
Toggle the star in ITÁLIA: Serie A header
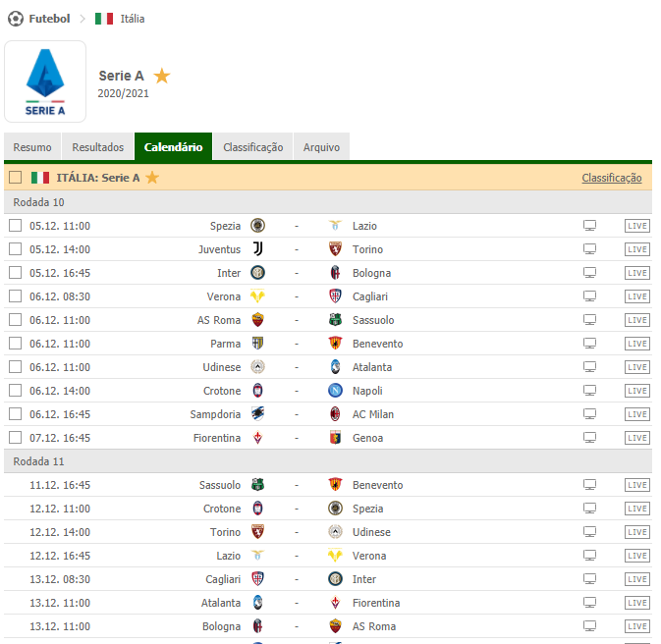[152, 178]
